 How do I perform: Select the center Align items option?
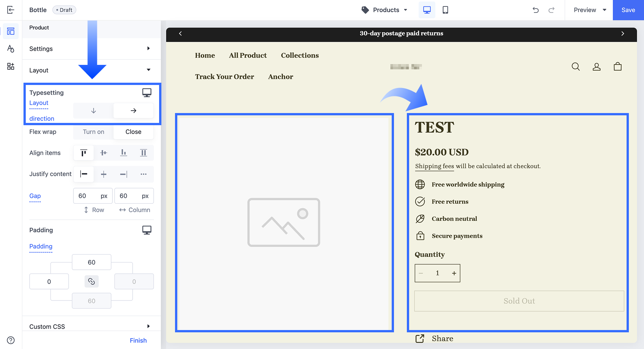(103, 152)
